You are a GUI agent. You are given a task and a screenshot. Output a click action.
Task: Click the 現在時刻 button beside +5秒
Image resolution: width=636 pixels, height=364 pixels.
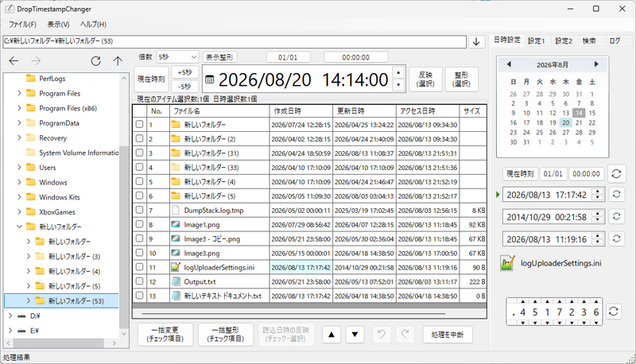[151, 79]
